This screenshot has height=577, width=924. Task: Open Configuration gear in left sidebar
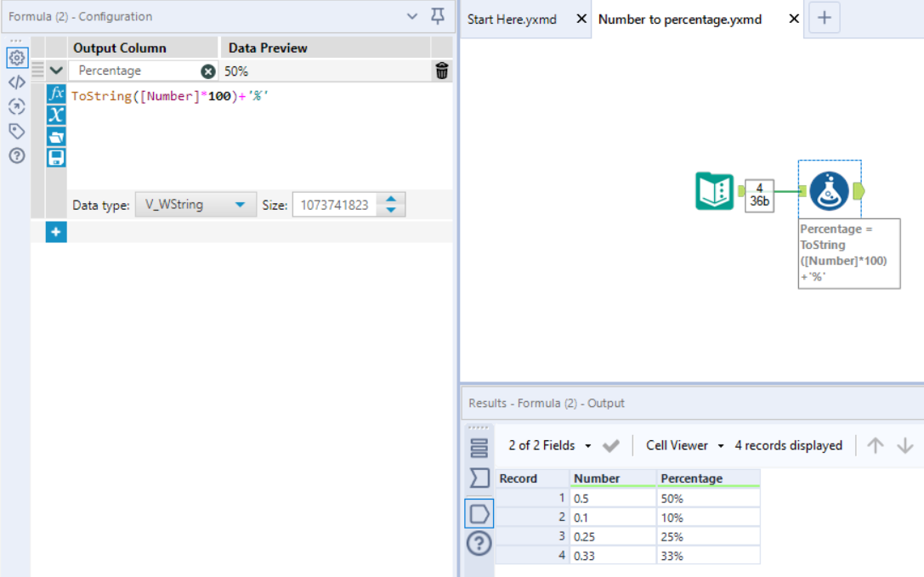pos(17,58)
